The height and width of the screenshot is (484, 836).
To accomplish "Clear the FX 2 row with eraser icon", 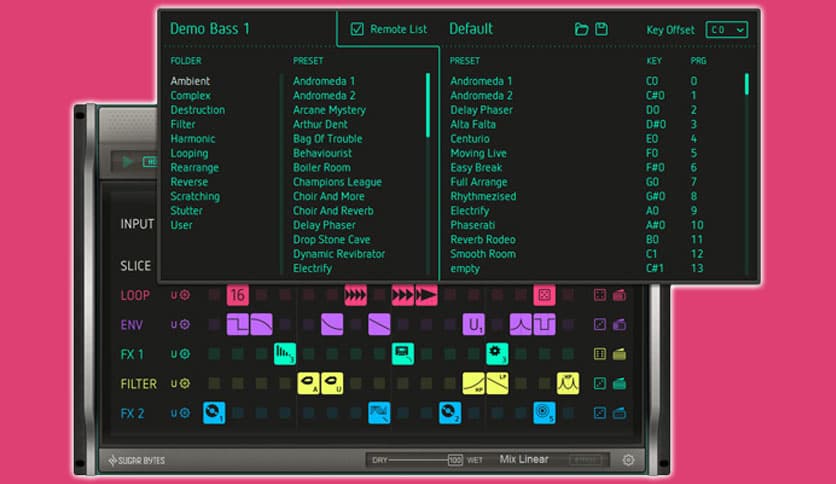I will [619, 413].
